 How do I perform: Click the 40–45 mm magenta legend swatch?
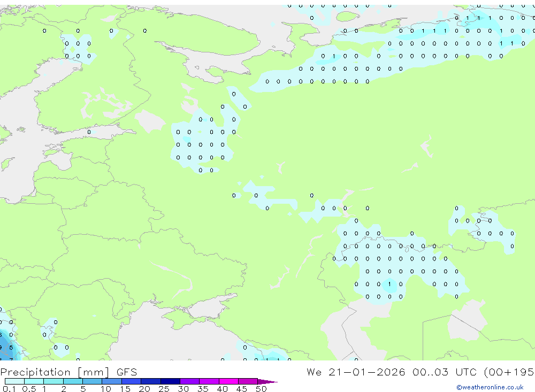tap(228, 381)
